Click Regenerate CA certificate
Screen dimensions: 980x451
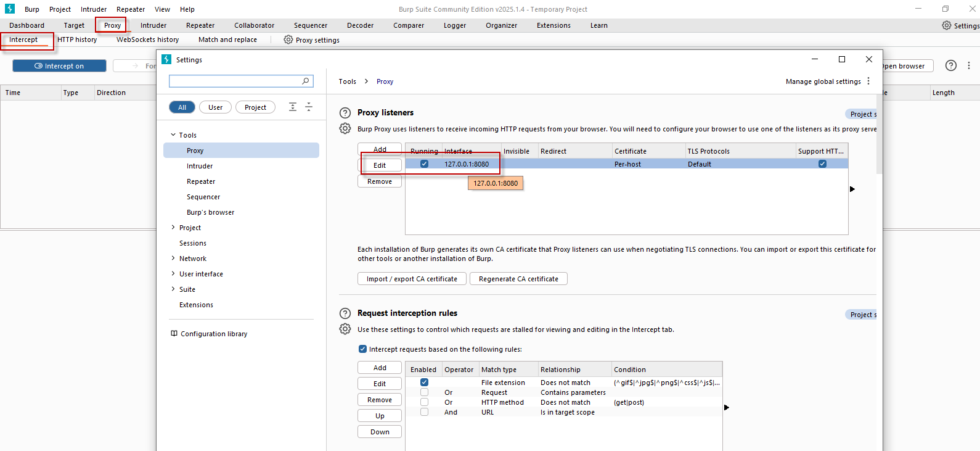tap(518, 279)
